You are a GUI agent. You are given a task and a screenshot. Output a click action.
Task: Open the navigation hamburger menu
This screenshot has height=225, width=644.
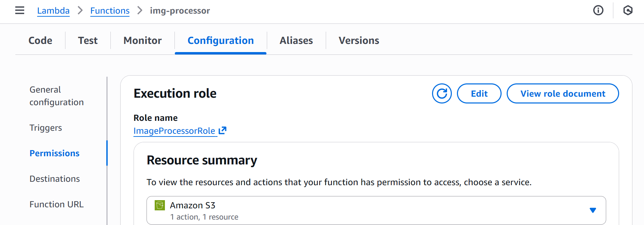(19, 11)
